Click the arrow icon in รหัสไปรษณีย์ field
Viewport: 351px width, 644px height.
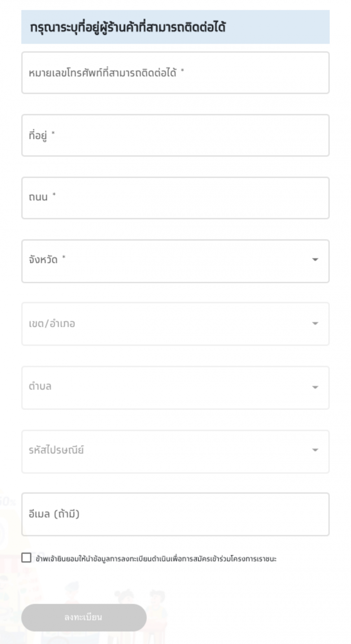pyautogui.click(x=315, y=450)
